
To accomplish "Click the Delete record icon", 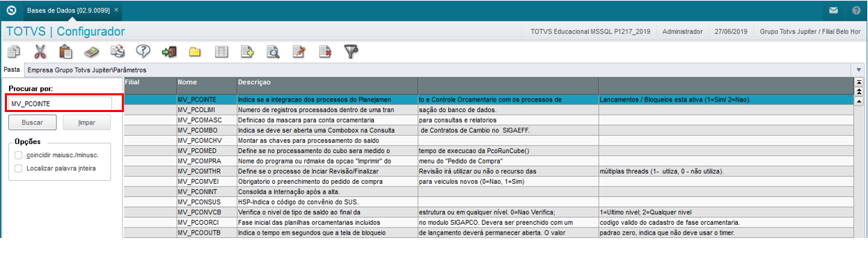I will tap(325, 51).
